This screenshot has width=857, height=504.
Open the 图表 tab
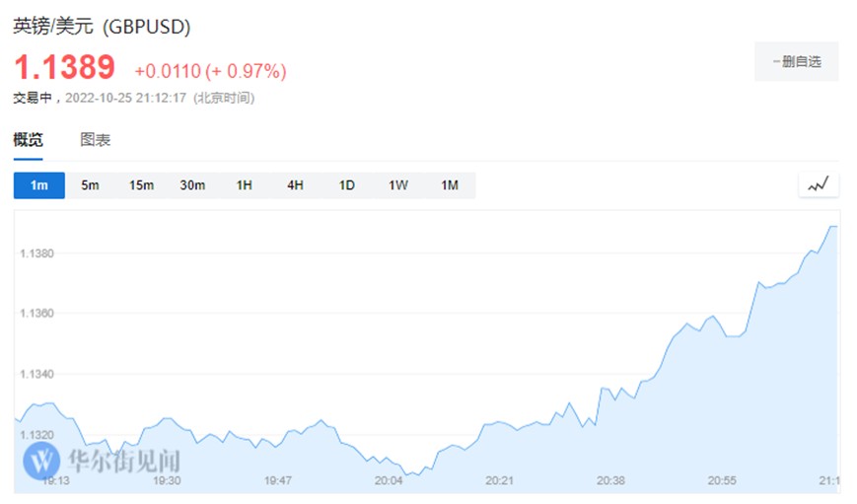click(96, 140)
